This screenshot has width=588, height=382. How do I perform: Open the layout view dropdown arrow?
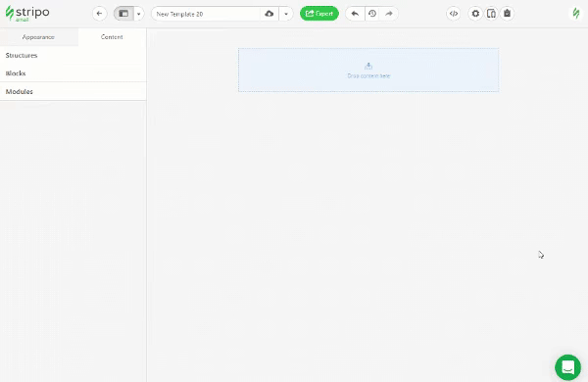[x=139, y=14]
